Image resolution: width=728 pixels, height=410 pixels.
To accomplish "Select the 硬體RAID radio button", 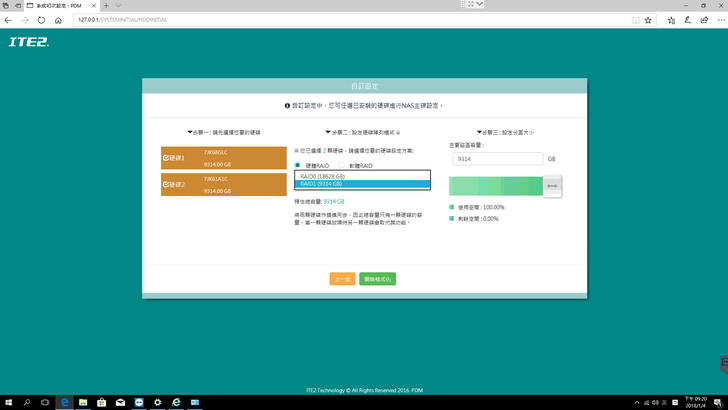I will (x=297, y=165).
